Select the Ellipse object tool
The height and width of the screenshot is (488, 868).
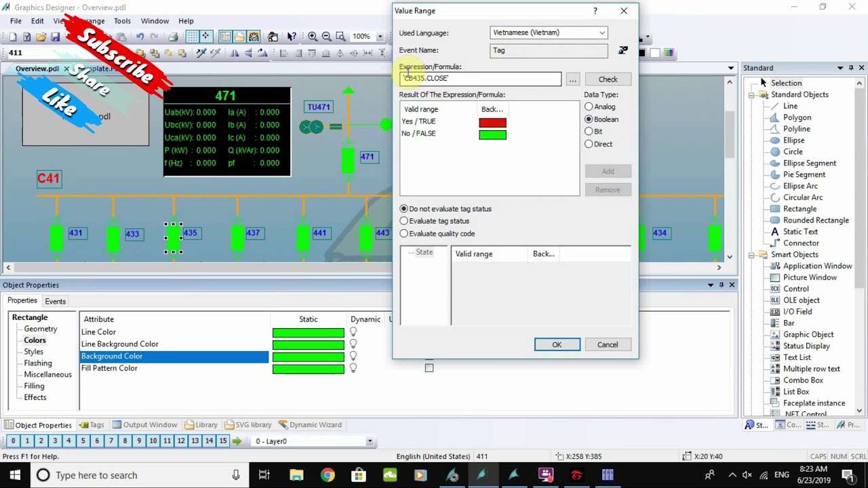click(793, 140)
